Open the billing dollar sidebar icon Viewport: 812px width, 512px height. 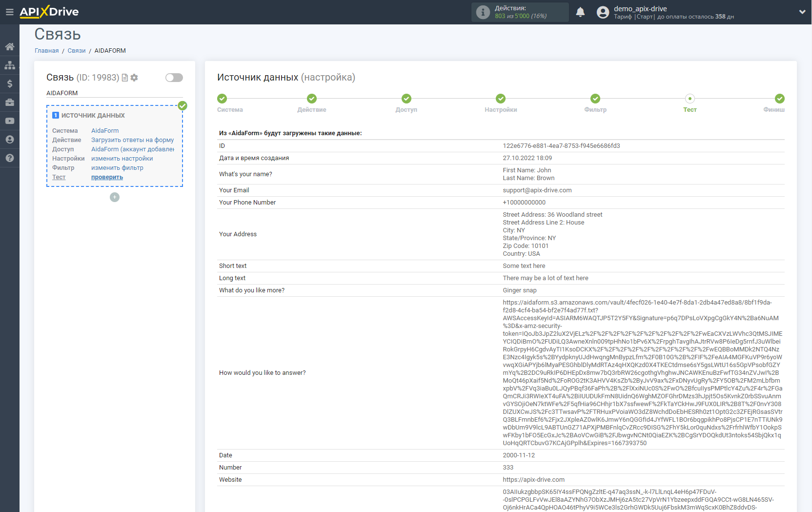(x=10, y=84)
